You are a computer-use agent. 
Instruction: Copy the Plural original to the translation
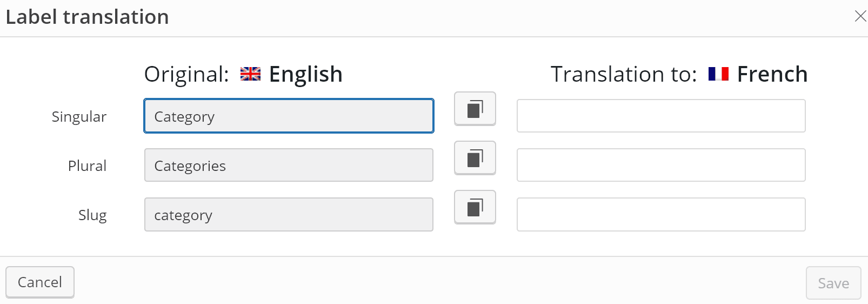[x=475, y=158]
